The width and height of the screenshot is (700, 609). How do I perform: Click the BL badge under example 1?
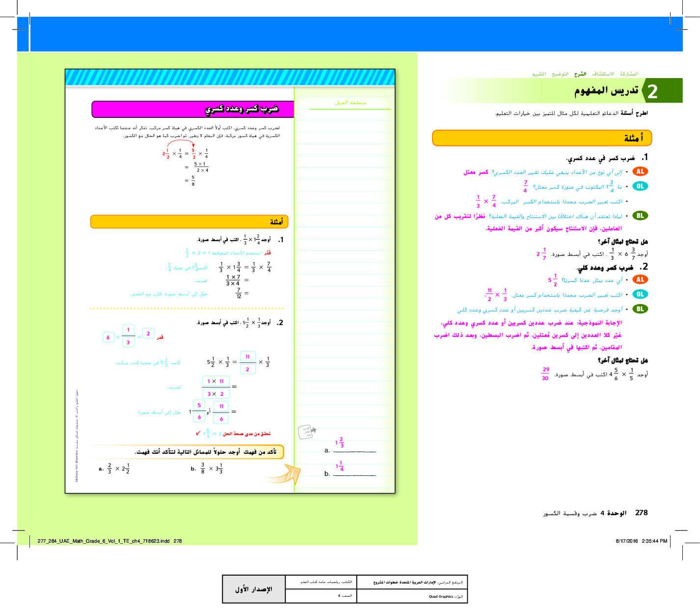(x=640, y=216)
